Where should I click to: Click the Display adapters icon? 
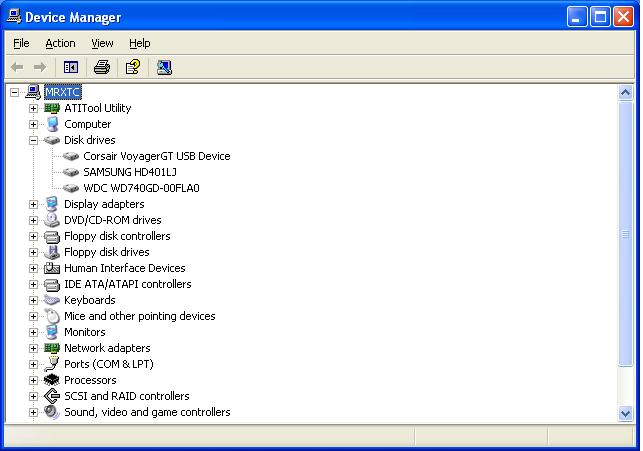coord(52,204)
